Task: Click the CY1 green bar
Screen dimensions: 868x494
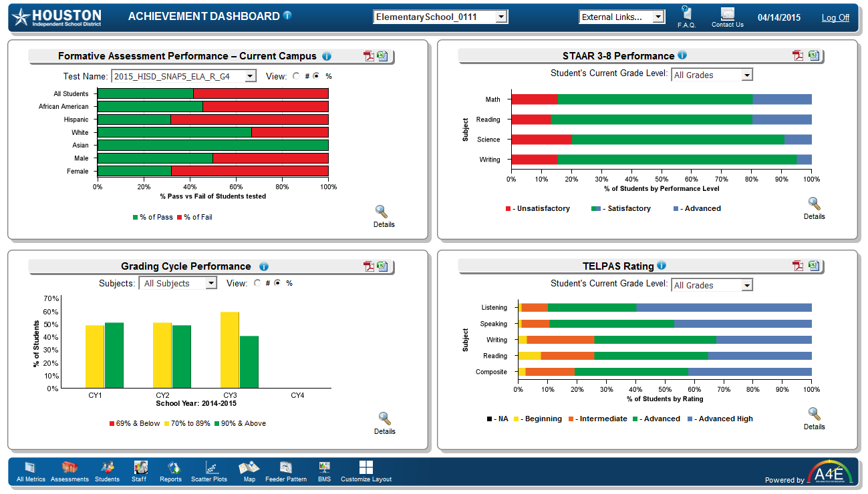Action: click(114, 355)
